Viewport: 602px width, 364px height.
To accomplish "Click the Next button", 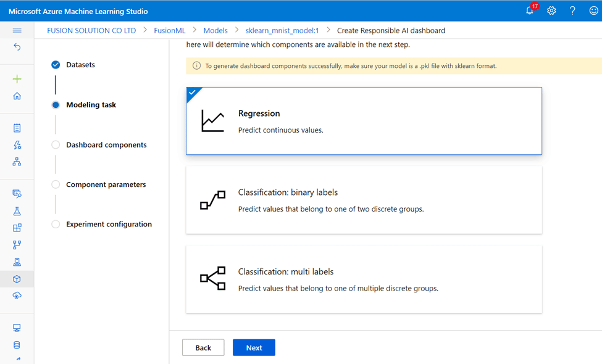I will [x=254, y=347].
